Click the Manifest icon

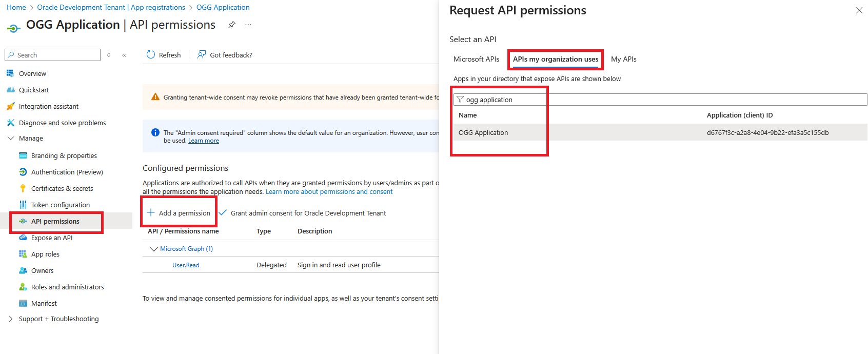coord(23,303)
